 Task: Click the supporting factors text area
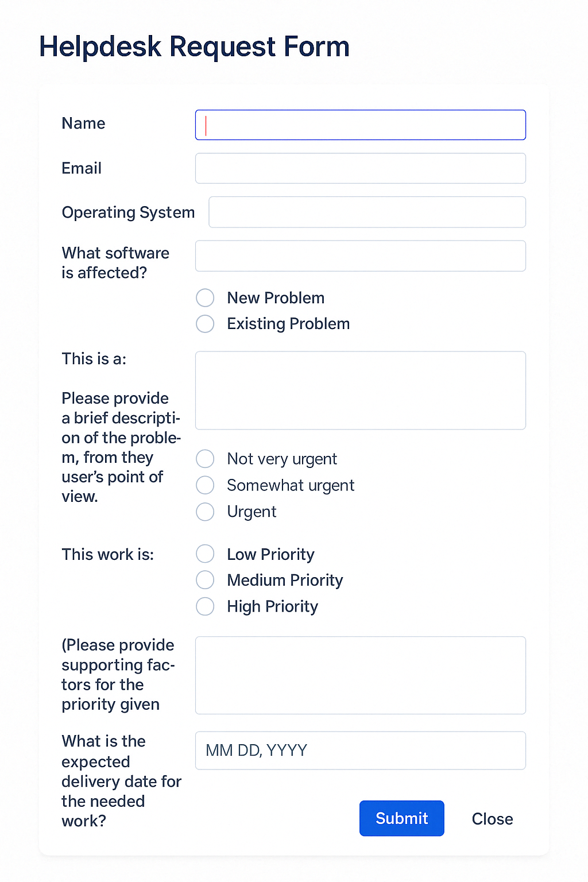tap(360, 675)
